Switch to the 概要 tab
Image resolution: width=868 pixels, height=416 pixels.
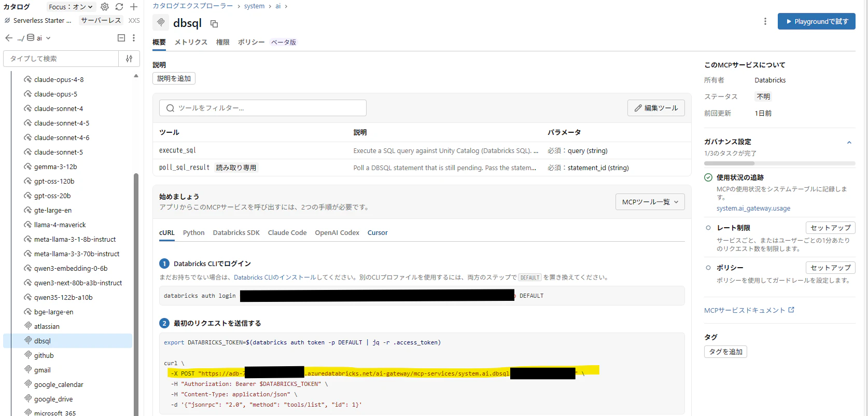pyautogui.click(x=159, y=42)
